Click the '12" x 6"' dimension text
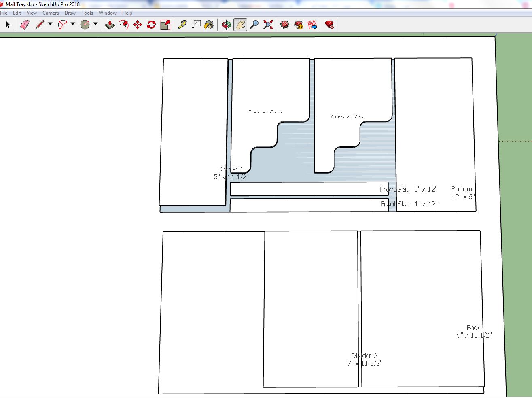 pos(464,197)
